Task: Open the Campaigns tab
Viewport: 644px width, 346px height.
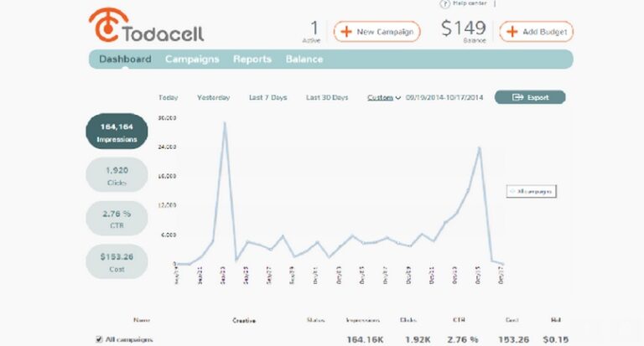Action: 192,59
